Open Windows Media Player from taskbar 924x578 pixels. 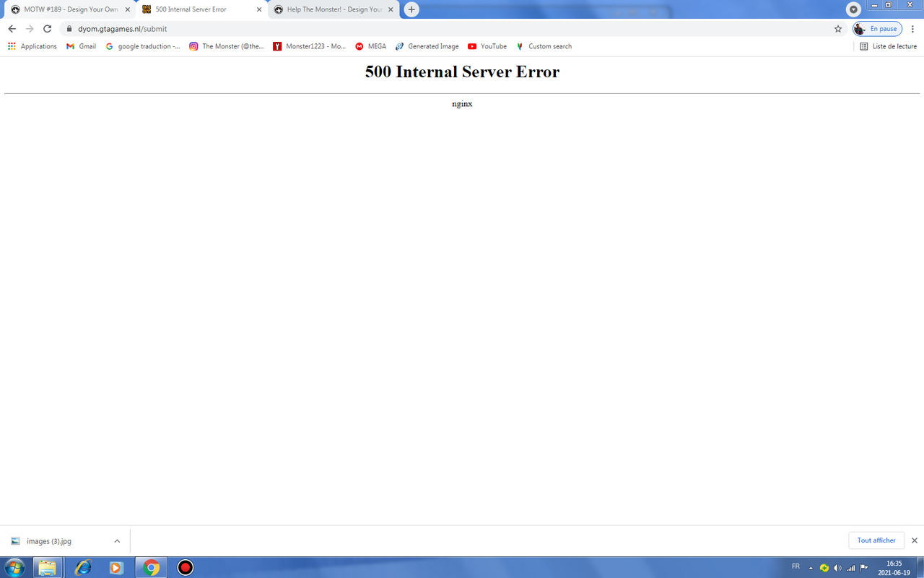pos(116,567)
